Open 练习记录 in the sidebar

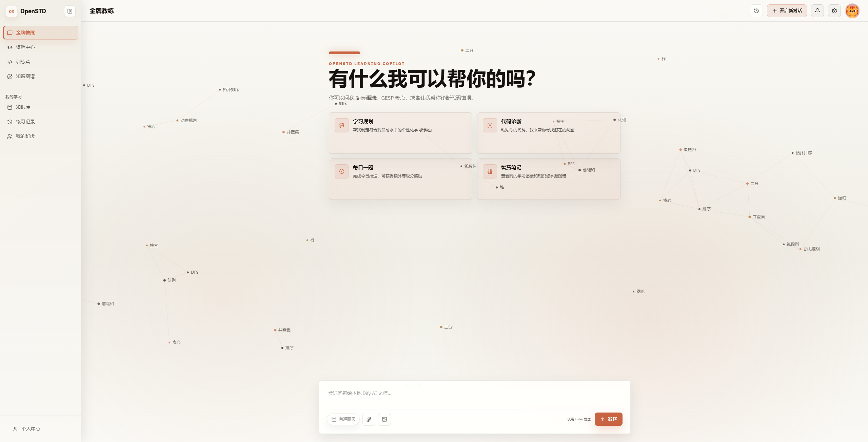41,122
